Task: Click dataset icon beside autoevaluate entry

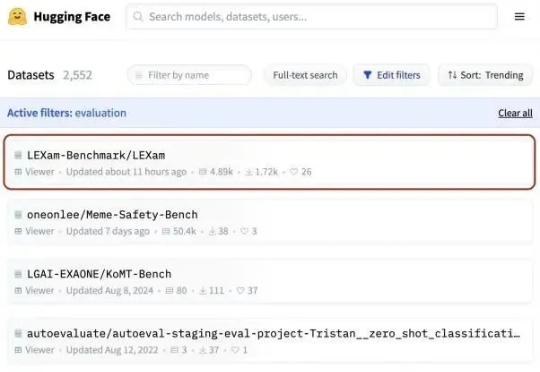Action: [x=18, y=333]
